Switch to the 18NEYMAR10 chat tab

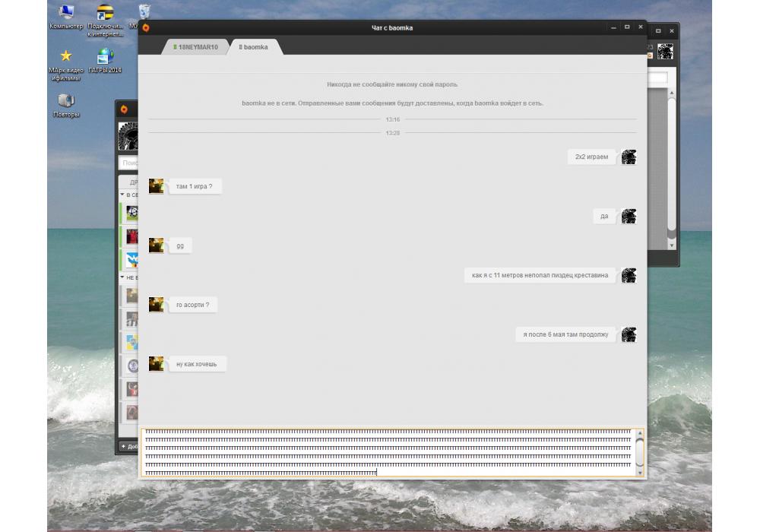coord(197,47)
